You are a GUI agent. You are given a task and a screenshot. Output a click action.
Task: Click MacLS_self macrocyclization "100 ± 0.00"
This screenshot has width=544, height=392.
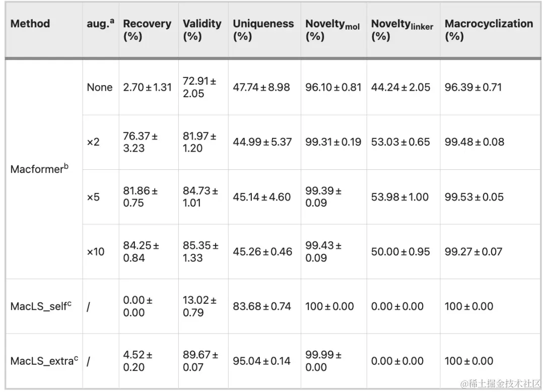tap(469, 306)
